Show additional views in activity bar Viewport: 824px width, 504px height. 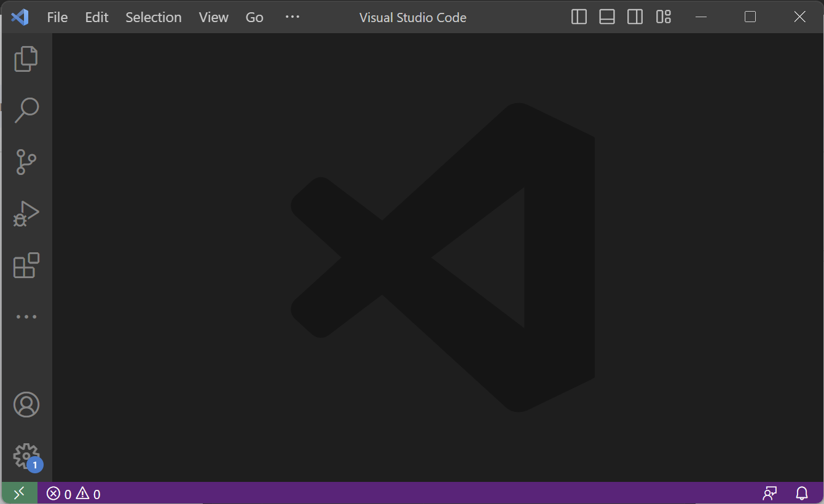[26, 317]
